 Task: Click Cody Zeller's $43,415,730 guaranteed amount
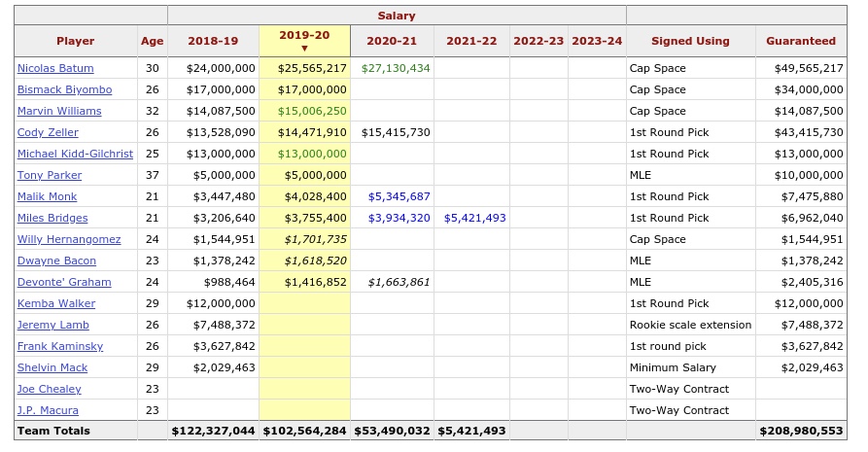(x=809, y=132)
